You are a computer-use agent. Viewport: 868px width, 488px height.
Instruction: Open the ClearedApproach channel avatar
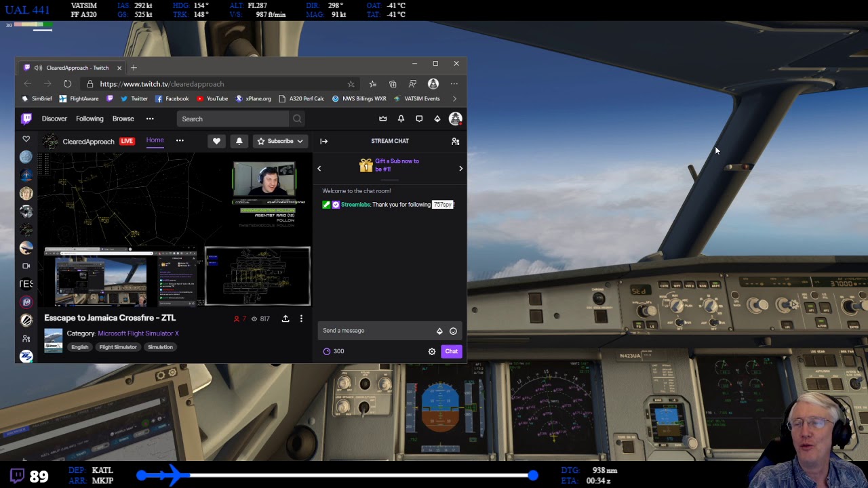(x=50, y=141)
